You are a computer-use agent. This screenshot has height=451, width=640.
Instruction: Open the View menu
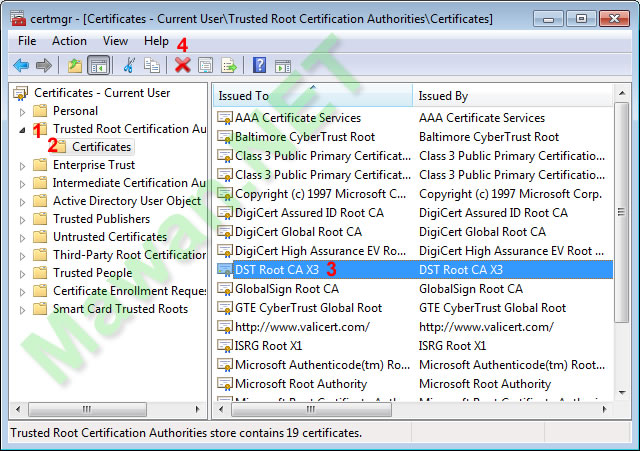tap(115, 41)
